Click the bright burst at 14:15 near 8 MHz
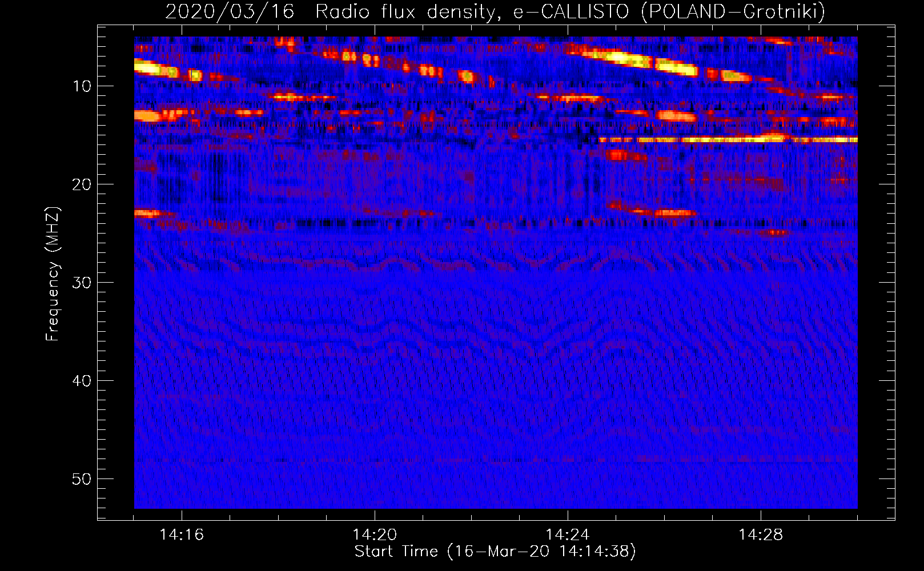This screenshot has width=924, height=571. pyautogui.click(x=157, y=69)
